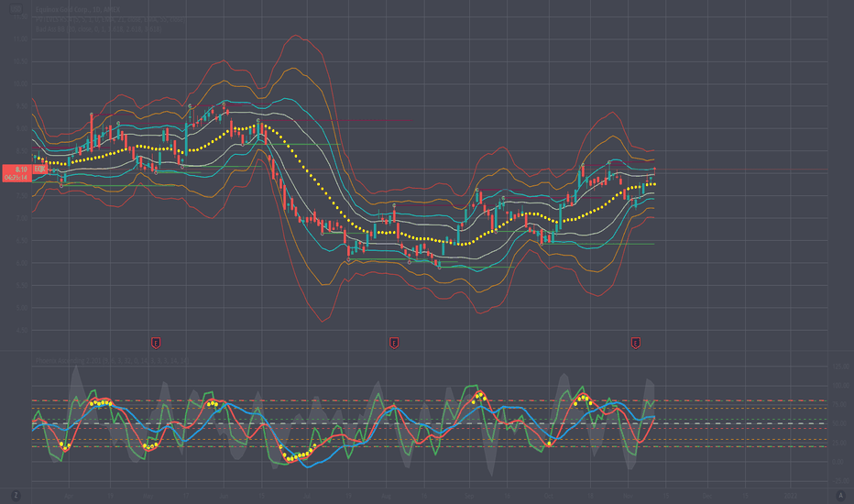Screen dimensions: 854x504
Task: Toggle the A auto-scale button
Action: pos(840,495)
